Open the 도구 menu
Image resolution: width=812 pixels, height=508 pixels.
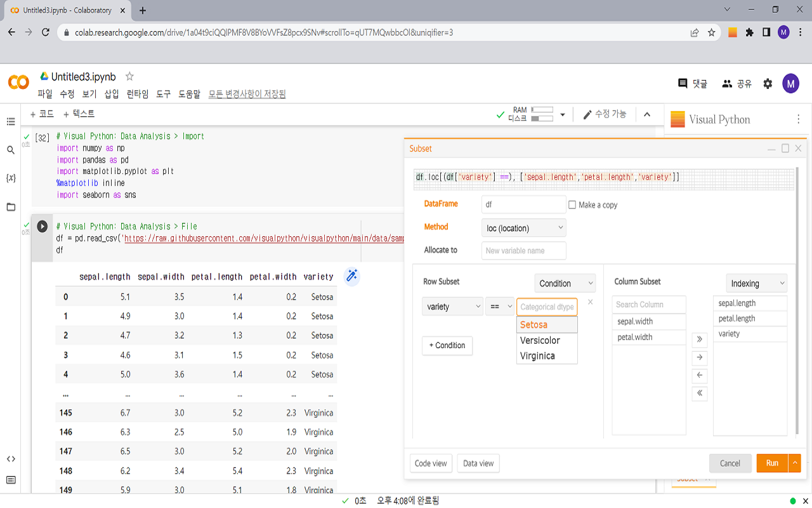click(x=163, y=93)
